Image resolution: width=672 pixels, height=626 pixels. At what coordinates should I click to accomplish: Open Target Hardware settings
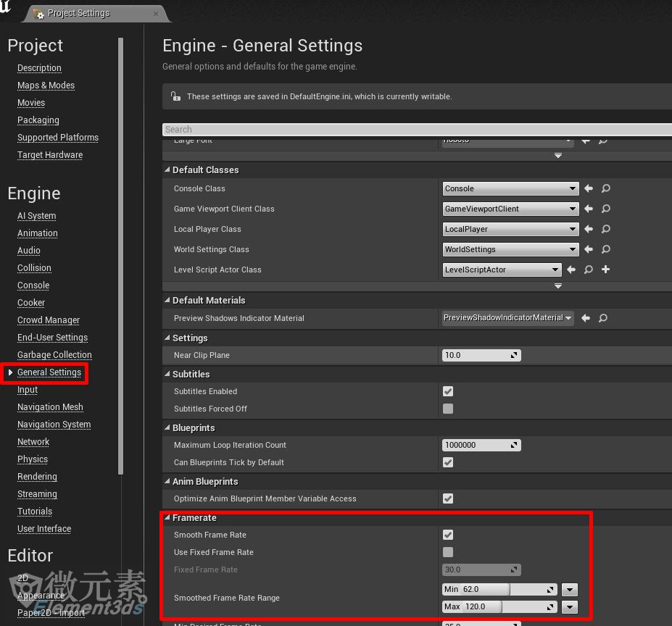pyautogui.click(x=50, y=154)
